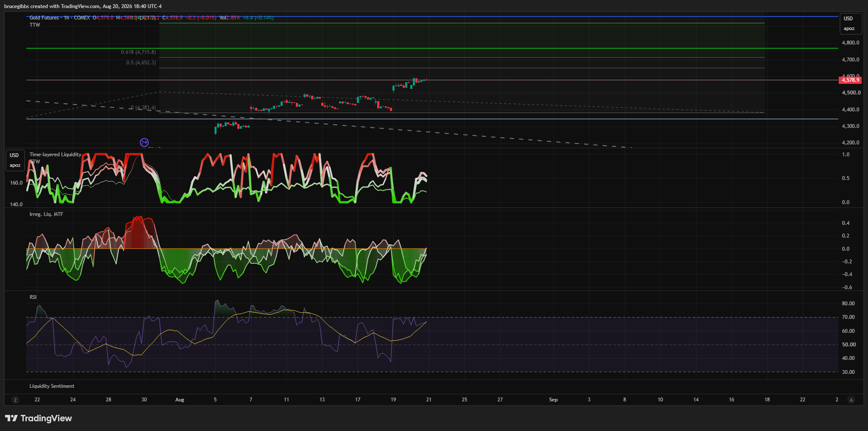Click the brucegibbs created with TradingView.com caption
Screen dimensions: 868x431
tap(83, 6)
